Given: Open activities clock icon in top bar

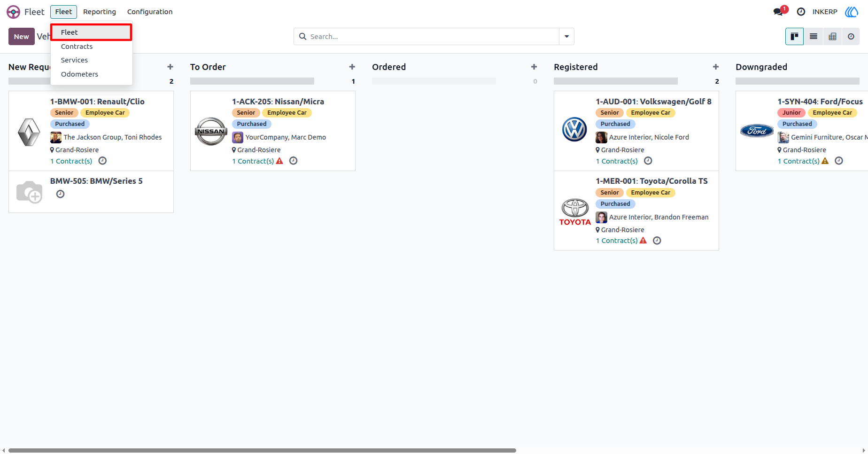Looking at the screenshot, I should [801, 12].
